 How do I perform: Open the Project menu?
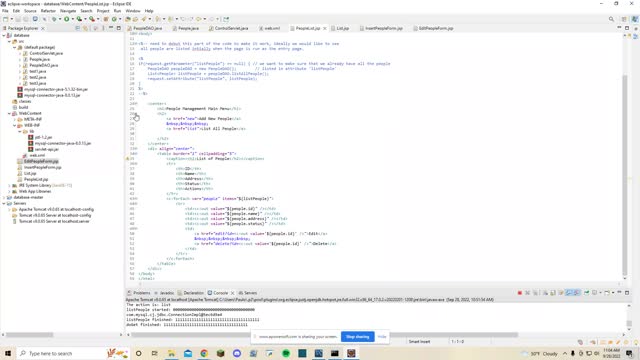point(103,11)
